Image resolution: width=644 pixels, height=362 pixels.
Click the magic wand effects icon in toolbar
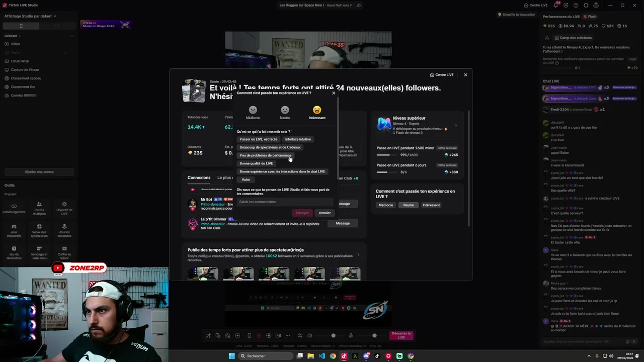click(208, 335)
